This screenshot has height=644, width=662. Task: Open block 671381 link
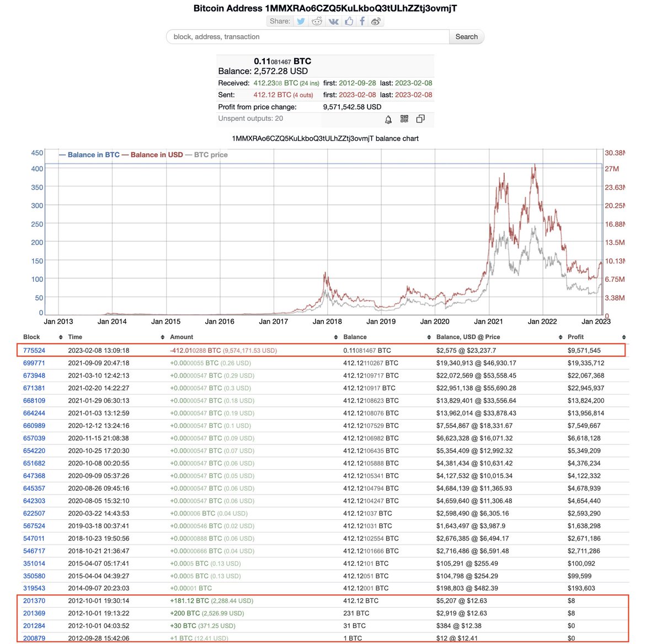[34, 388]
